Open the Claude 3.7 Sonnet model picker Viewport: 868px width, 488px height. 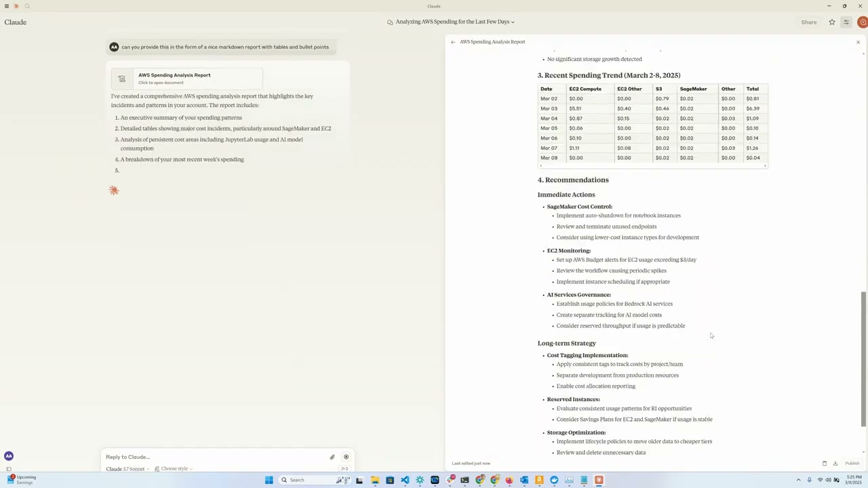(x=125, y=468)
